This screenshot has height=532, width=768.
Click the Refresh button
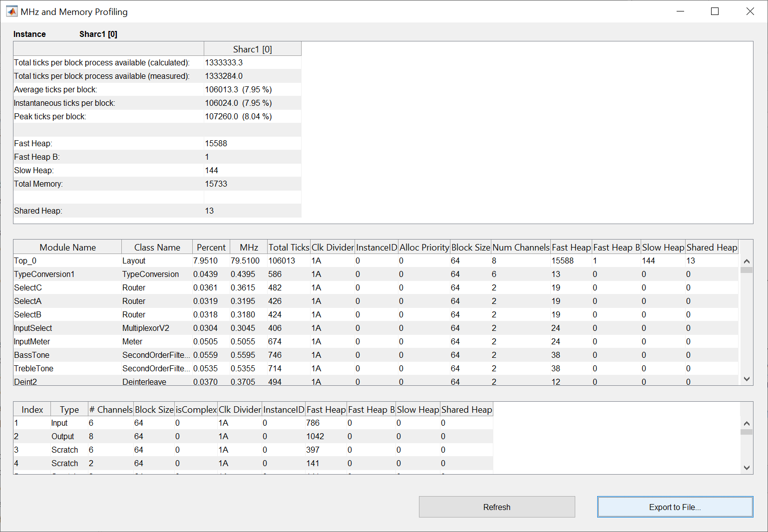click(497, 507)
